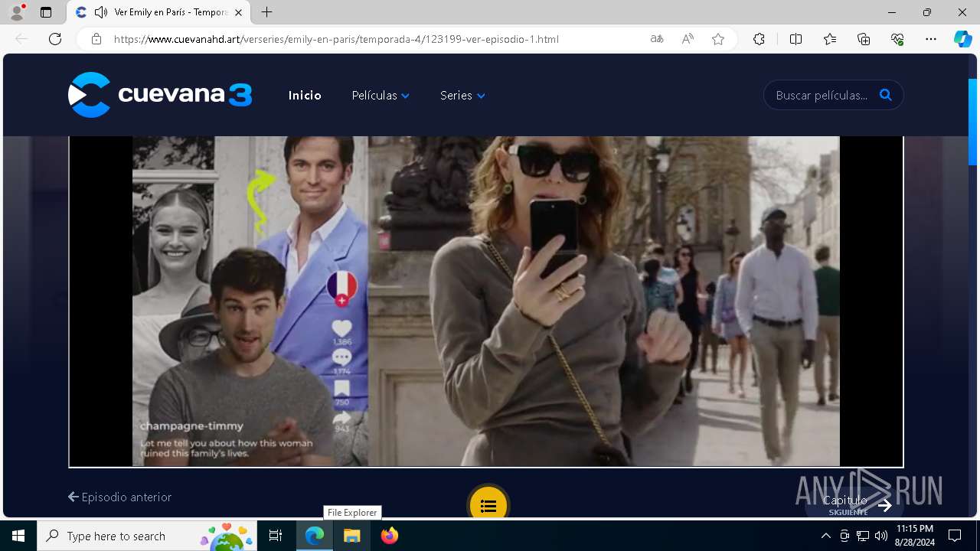The width and height of the screenshot is (980, 551).
Task: View site information lock icon
Action: point(96,39)
